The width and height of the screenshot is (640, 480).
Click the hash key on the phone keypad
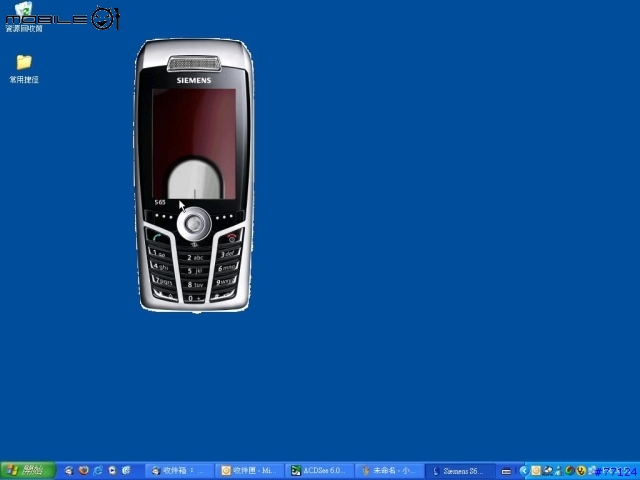(223, 295)
